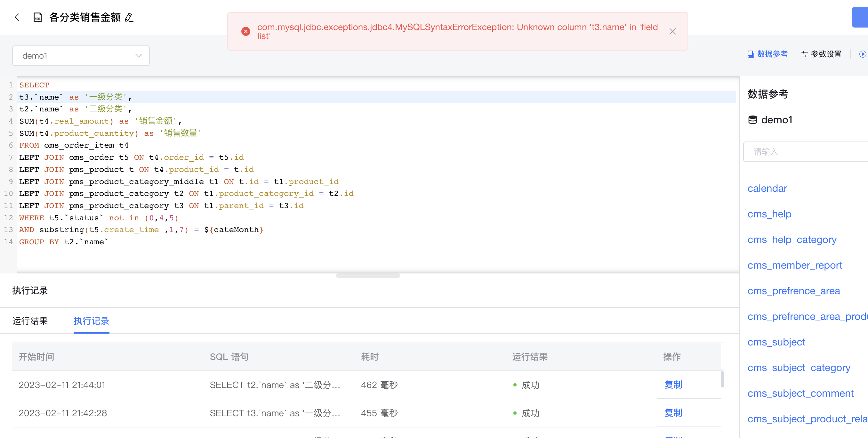Open the calendar table reference

[x=767, y=188]
